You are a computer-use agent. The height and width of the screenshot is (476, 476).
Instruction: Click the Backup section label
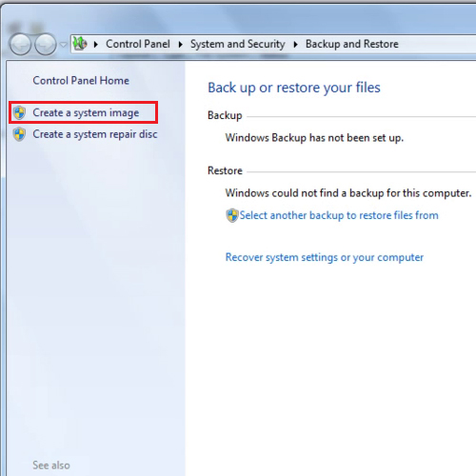(x=225, y=115)
